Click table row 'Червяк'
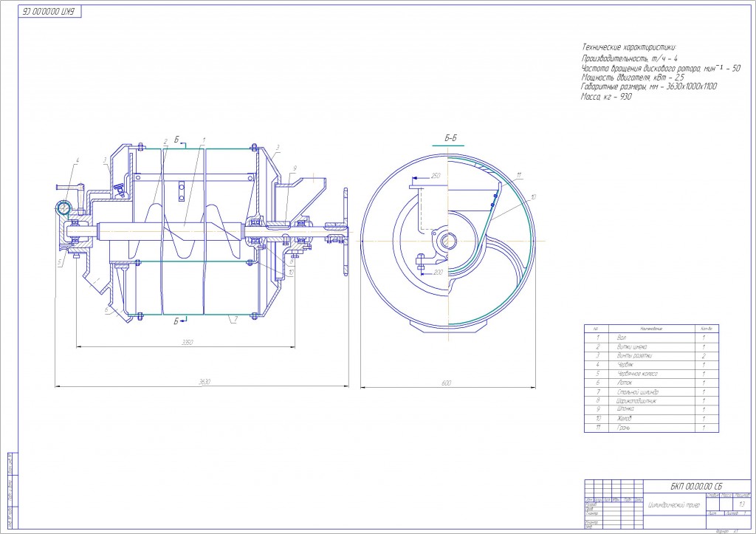 point(651,364)
